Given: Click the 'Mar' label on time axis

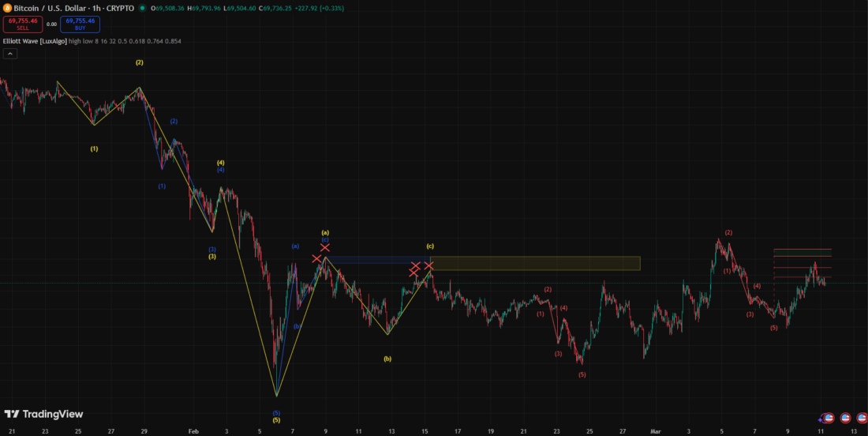Looking at the screenshot, I should pyautogui.click(x=656, y=431).
